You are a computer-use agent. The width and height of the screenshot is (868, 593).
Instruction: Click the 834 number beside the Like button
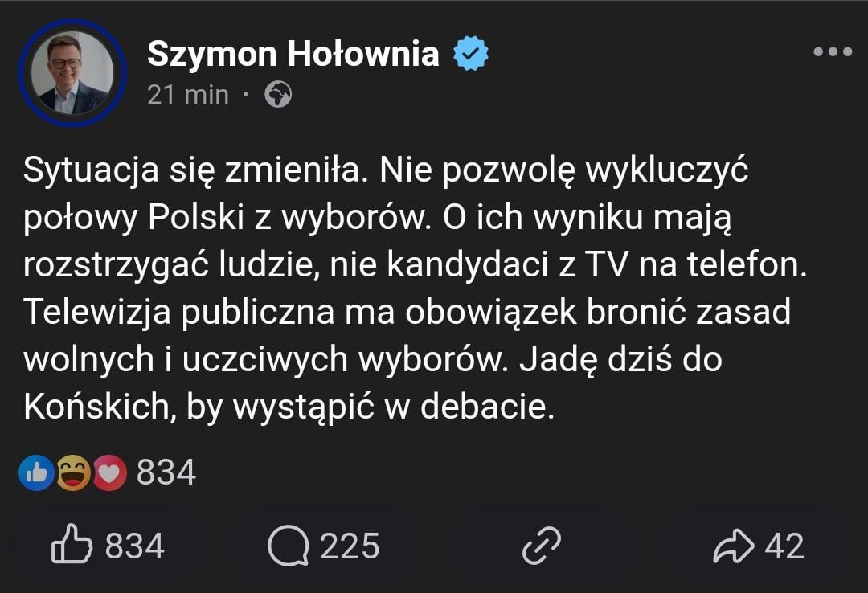[x=135, y=546]
